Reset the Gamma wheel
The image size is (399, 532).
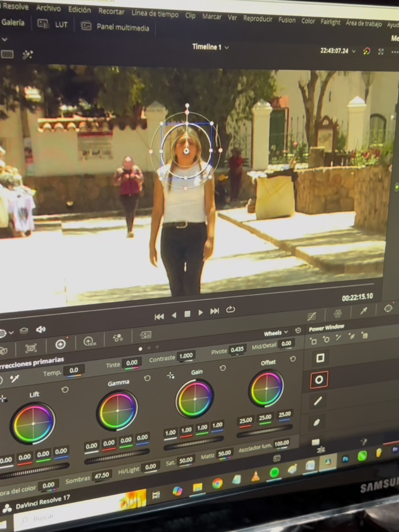147,378
